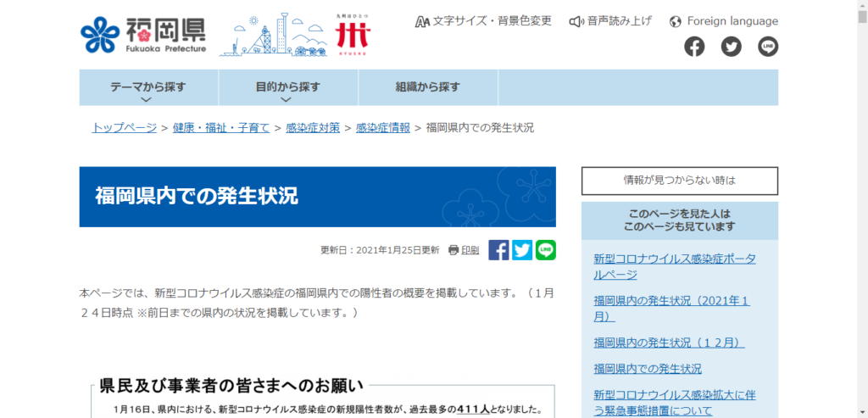Expand the 目的から探す menu

coord(288,87)
